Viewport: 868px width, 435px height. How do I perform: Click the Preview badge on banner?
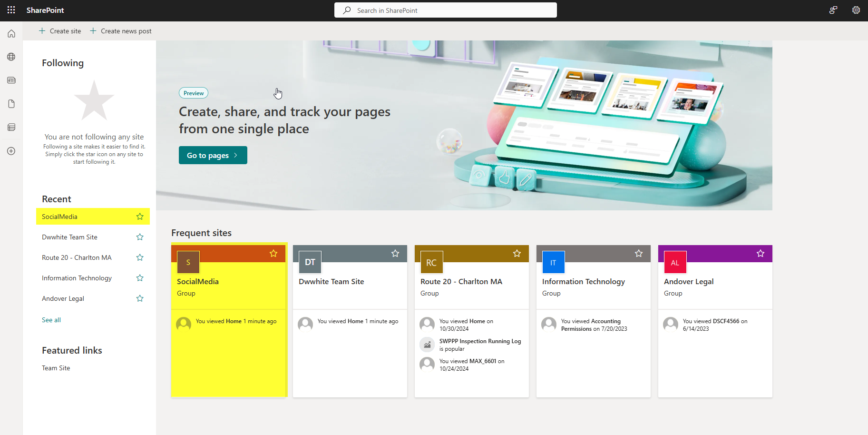point(194,93)
